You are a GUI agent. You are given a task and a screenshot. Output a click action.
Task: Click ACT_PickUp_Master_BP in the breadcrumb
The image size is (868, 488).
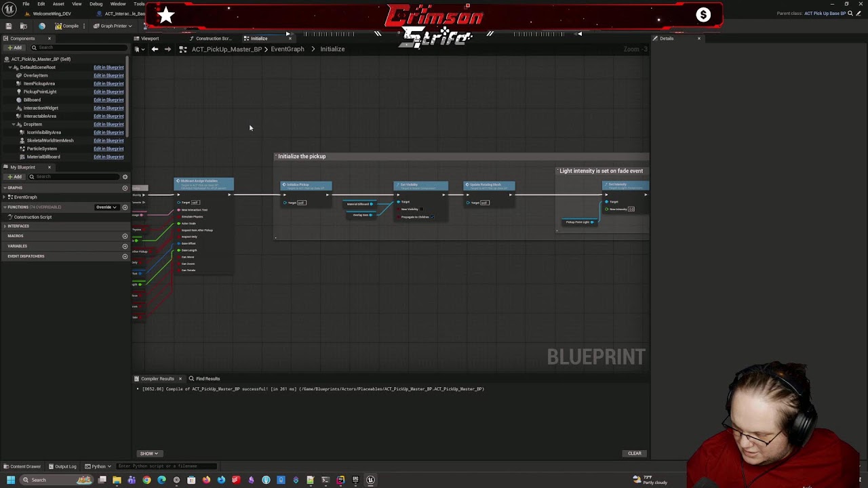226,49
